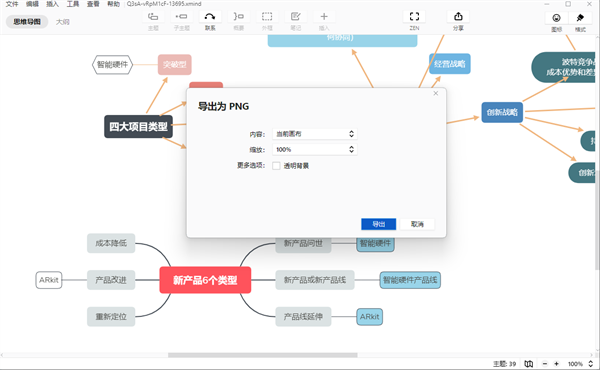Switch to the Outline (大纲) tab
Image resolution: width=600 pixels, height=370 pixels.
tap(62, 22)
